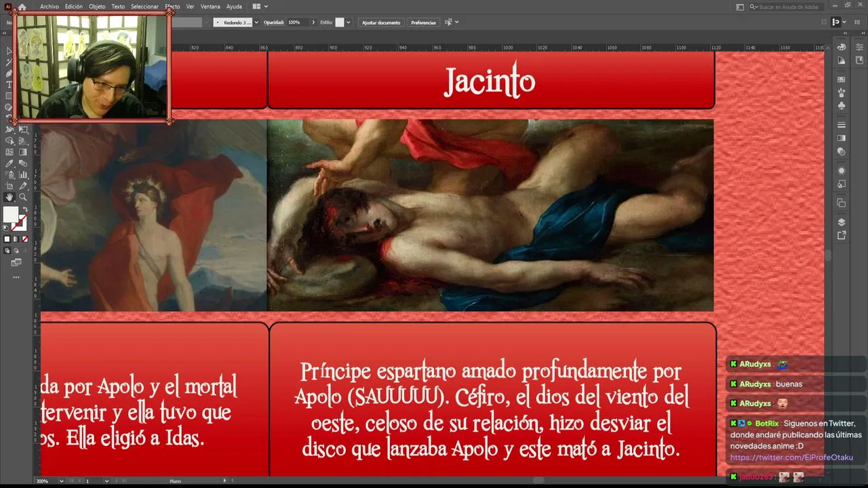Open the Brushes panel
This screenshot has width=868, height=488.
pyautogui.click(x=842, y=92)
